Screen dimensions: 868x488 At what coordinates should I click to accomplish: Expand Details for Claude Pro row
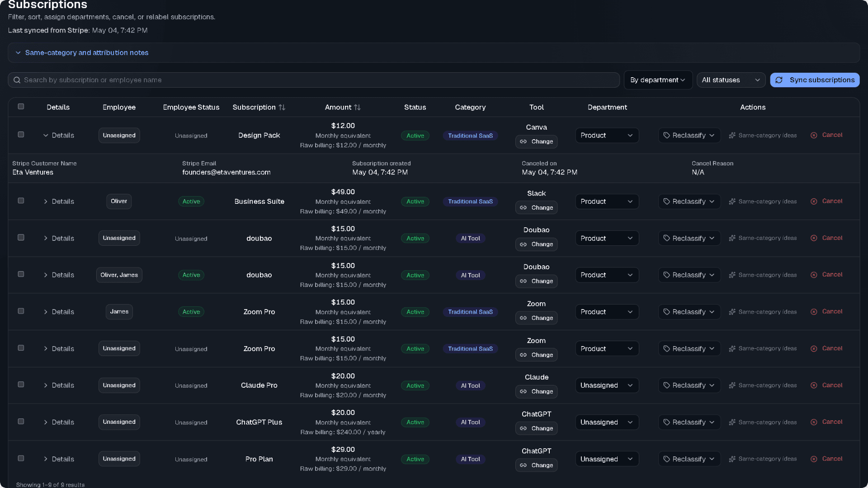tap(58, 385)
